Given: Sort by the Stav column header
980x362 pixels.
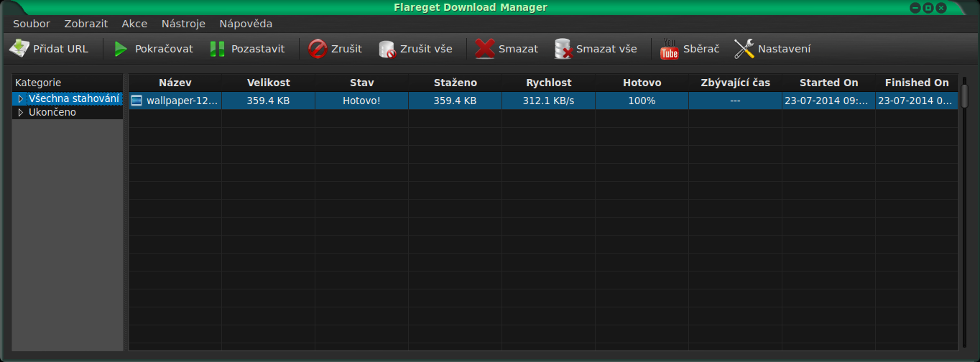Looking at the screenshot, I should (362, 83).
